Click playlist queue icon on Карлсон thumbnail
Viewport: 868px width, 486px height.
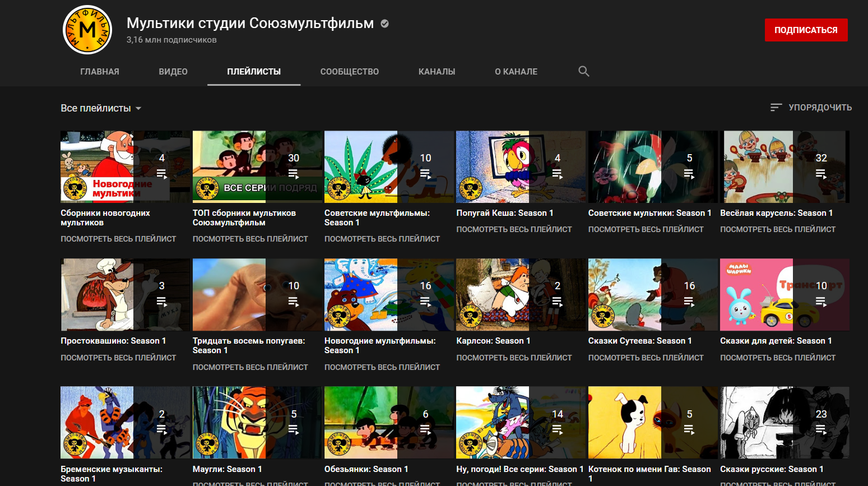click(557, 302)
